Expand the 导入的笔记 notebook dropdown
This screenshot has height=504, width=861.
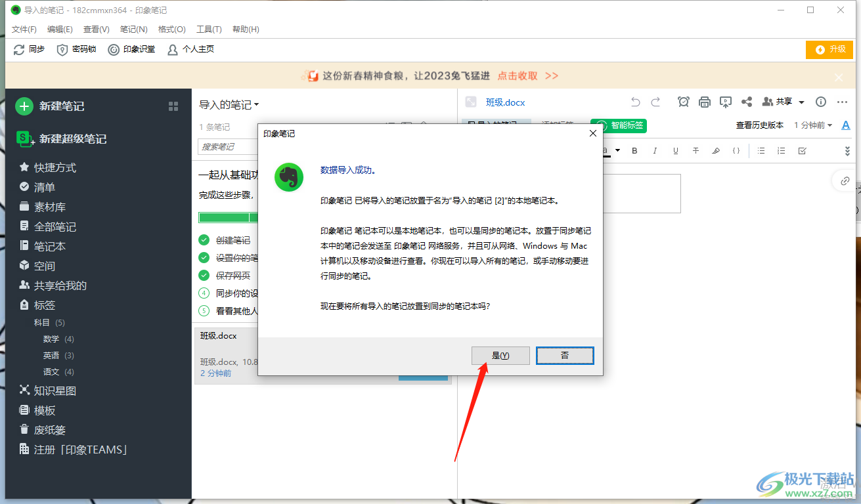[229, 104]
